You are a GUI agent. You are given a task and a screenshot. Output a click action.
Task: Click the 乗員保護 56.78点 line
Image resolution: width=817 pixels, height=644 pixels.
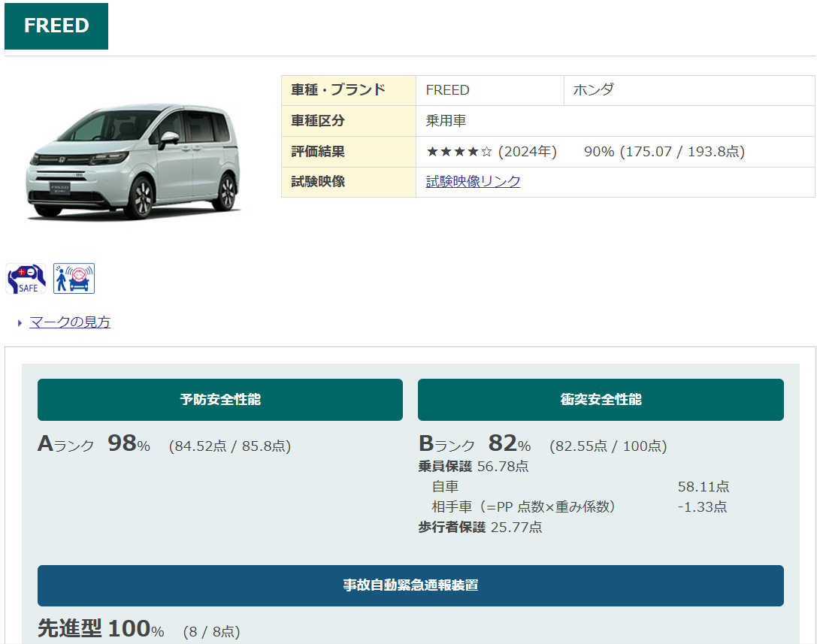point(473,467)
